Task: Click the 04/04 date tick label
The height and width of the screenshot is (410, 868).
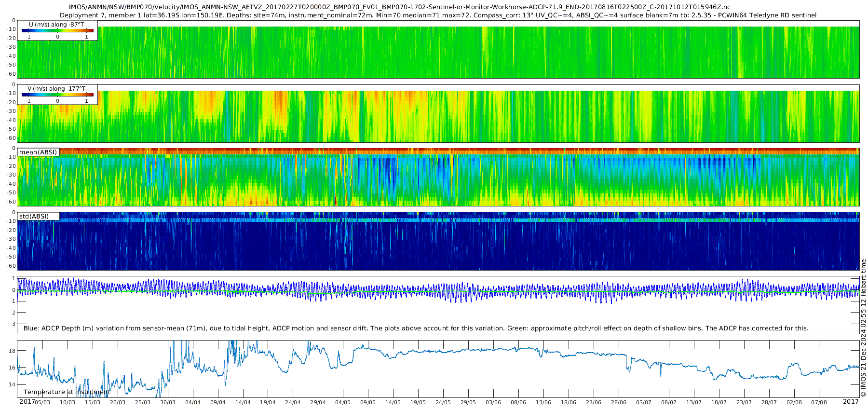Action: [192, 402]
